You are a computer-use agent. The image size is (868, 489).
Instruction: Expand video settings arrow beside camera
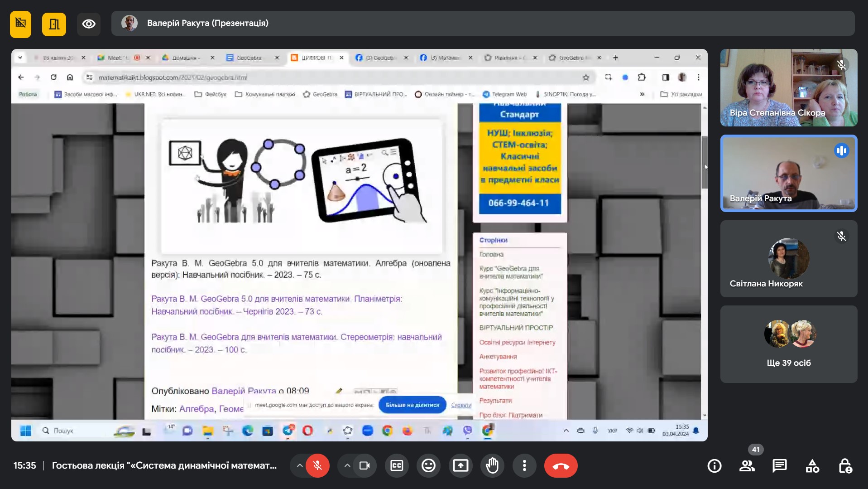(x=347, y=465)
